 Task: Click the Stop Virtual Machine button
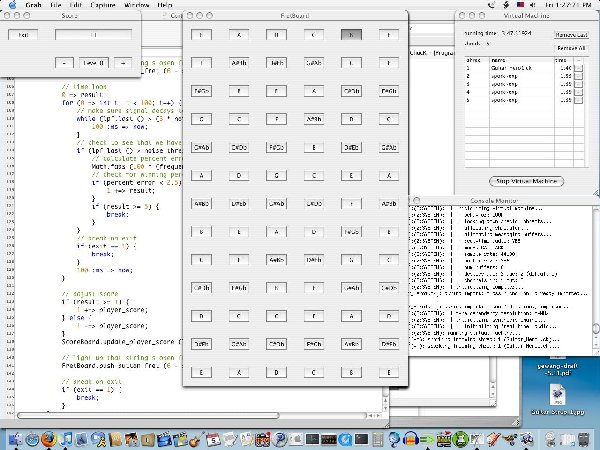527,181
